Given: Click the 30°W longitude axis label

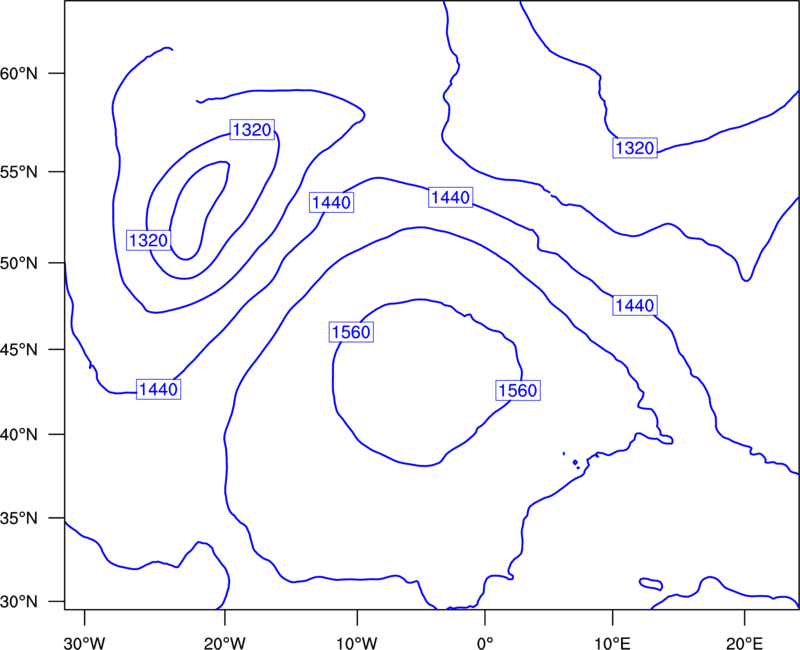Looking at the screenshot, I should [85, 643].
